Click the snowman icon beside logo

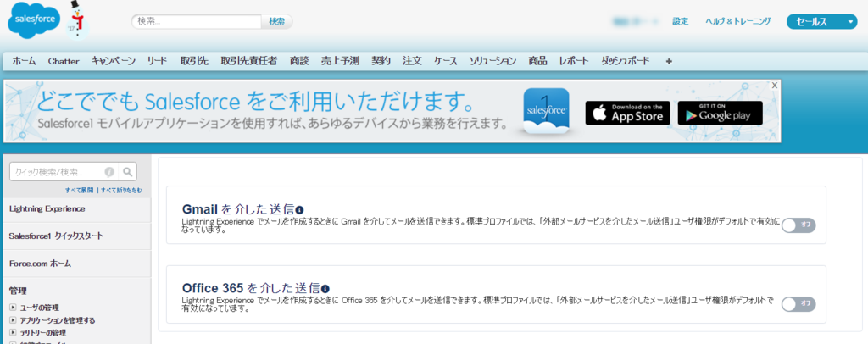coord(77,19)
